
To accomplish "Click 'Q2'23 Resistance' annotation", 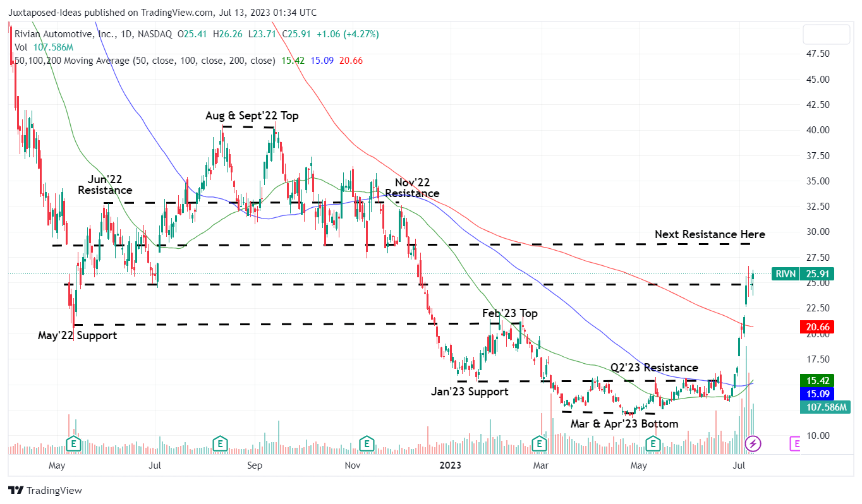I will tap(654, 368).
